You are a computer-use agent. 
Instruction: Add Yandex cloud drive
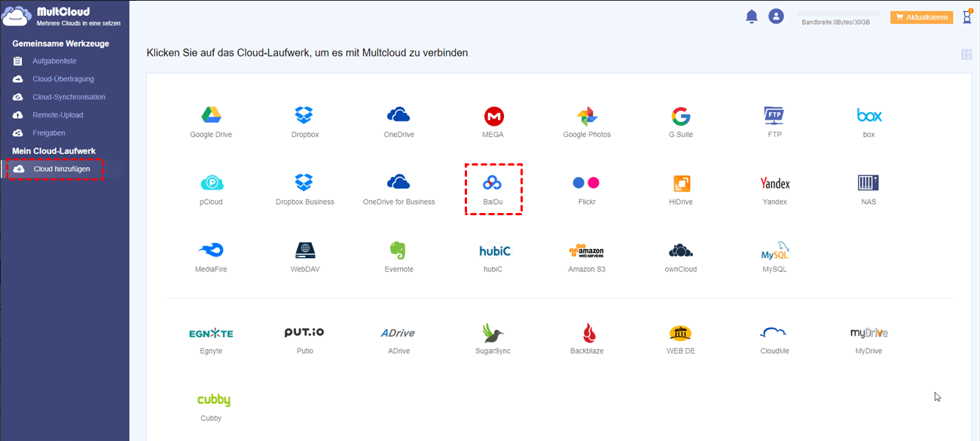tap(774, 183)
